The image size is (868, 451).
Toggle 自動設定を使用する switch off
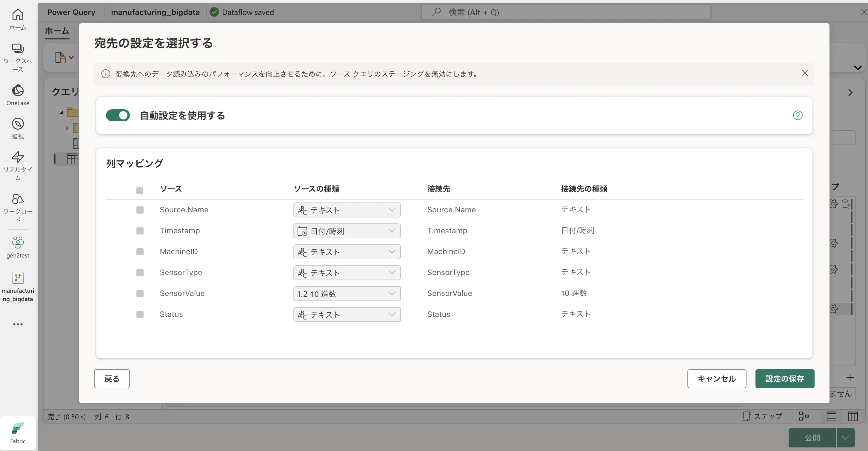coord(118,115)
